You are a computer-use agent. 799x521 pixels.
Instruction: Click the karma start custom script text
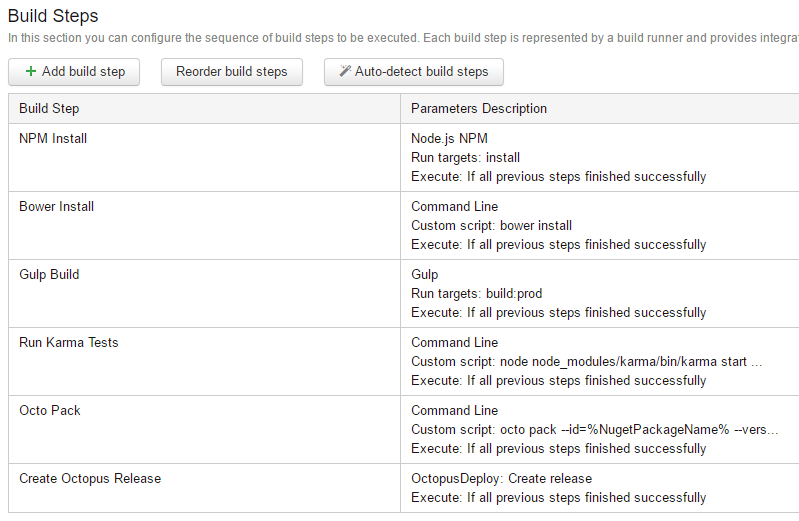tap(587, 362)
